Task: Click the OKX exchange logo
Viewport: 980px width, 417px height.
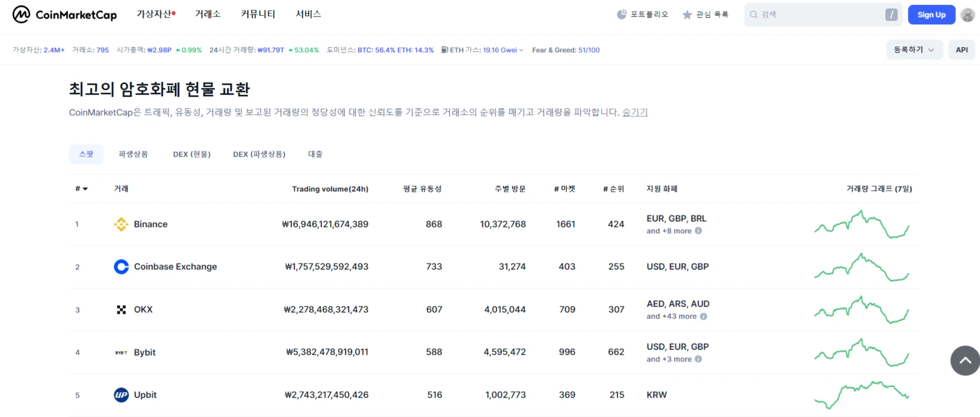Action: pos(121,309)
